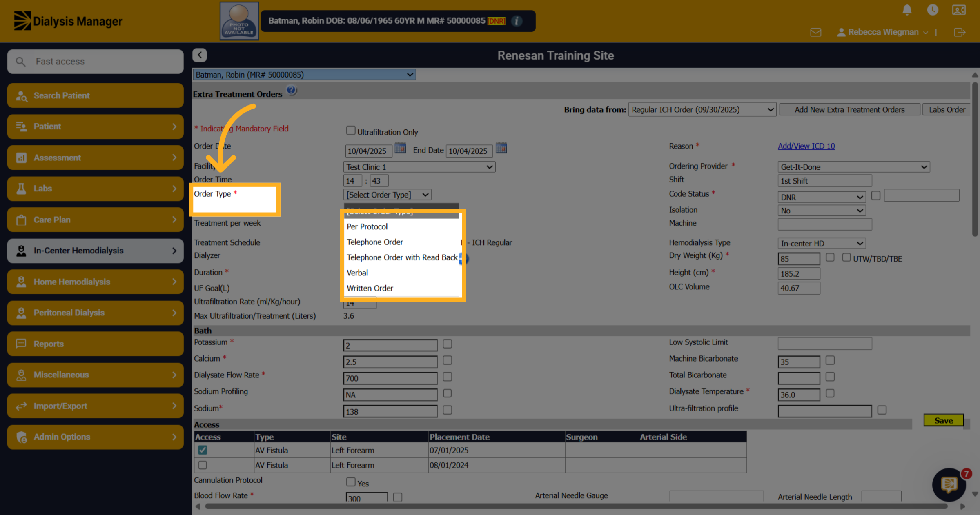The height and width of the screenshot is (515, 980).
Task: Click the patient info icon
Action: (517, 21)
